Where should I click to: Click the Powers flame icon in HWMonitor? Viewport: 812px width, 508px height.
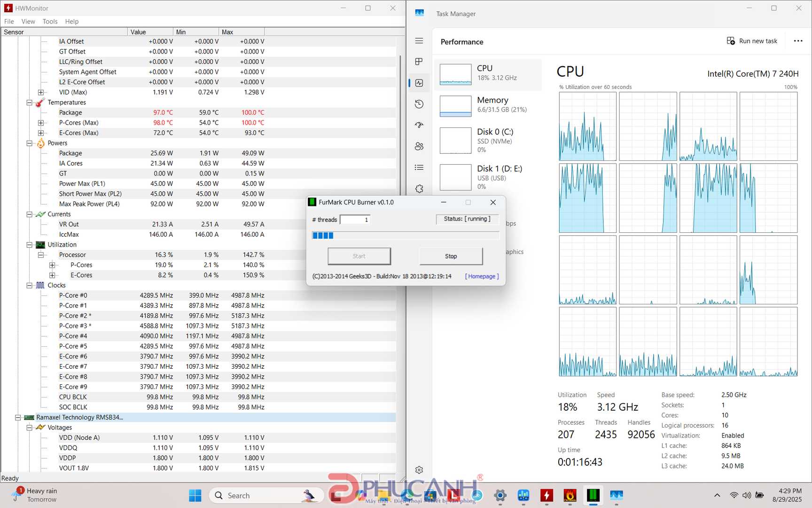tap(41, 143)
